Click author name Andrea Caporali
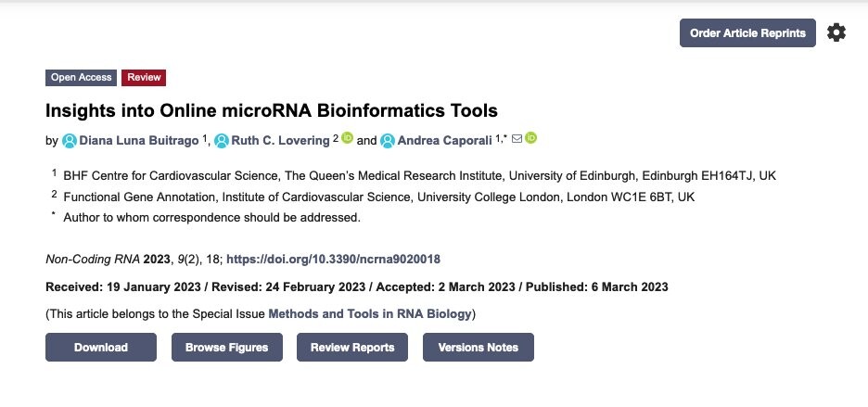Viewport: 868px width, 407px height. 444,141
